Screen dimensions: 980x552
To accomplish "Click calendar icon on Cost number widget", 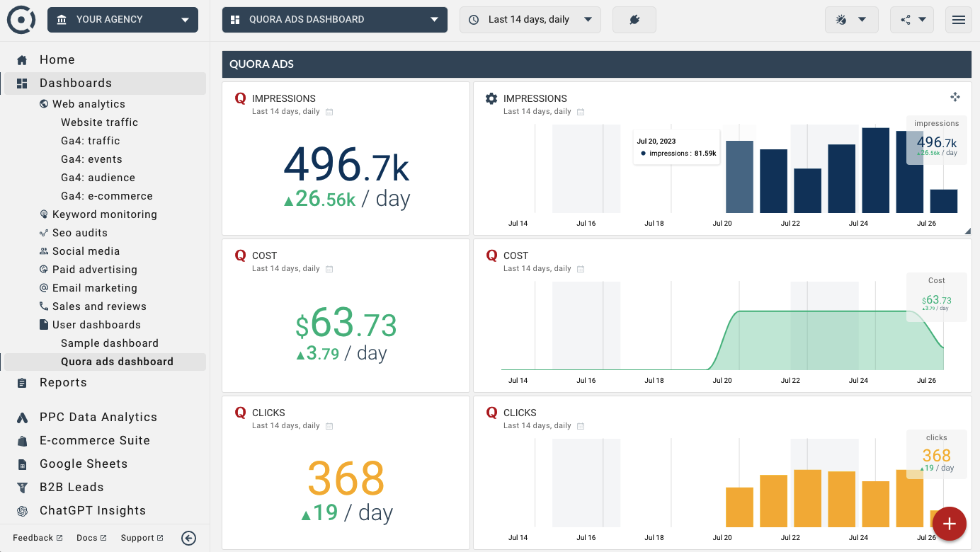I will [x=329, y=269].
